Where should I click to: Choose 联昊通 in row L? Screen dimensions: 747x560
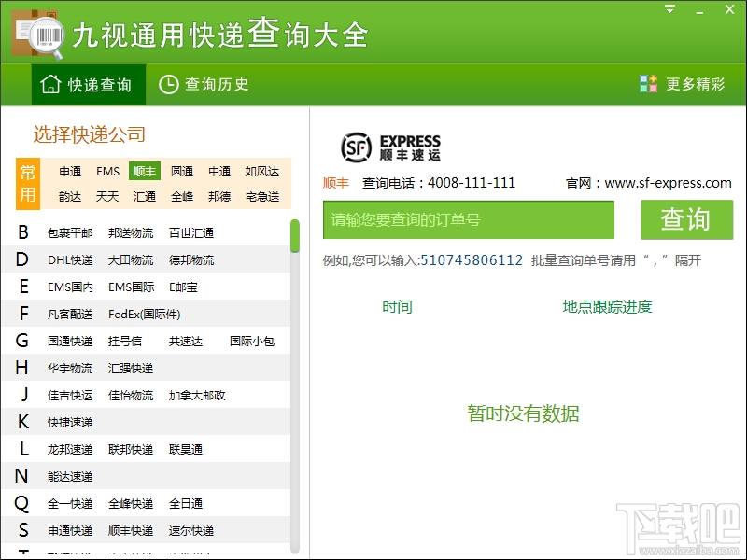pyautogui.click(x=186, y=450)
